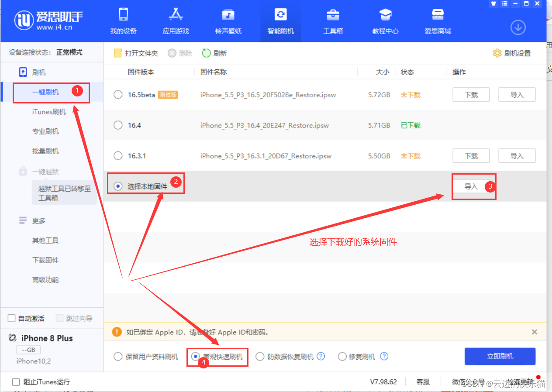Open the 应用游戏 app store icon
The height and width of the screenshot is (392, 552).
pyautogui.click(x=176, y=14)
